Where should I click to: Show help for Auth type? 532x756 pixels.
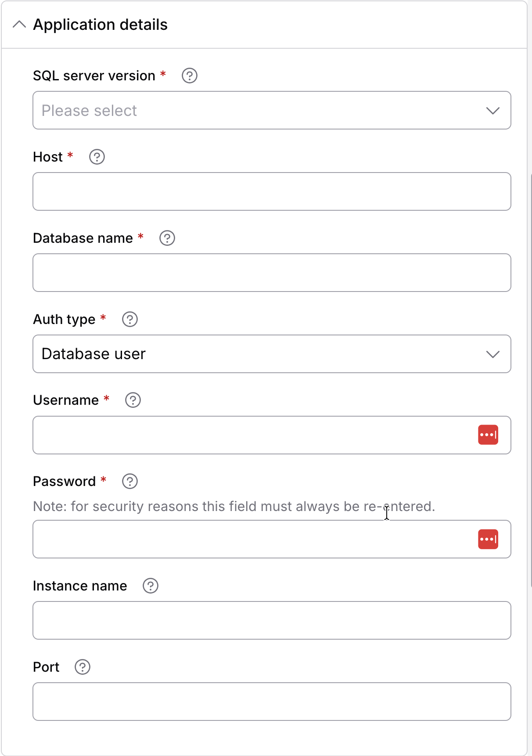pyautogui.click(x=129, y=319)
